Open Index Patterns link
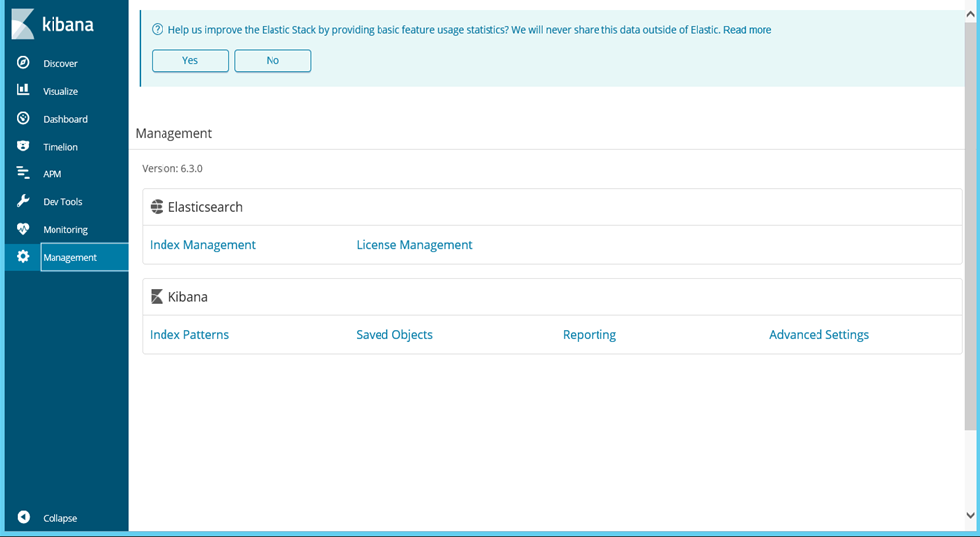 189,335
